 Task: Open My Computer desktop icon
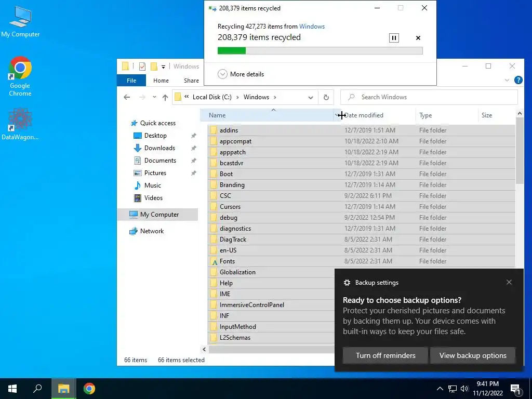(x=20, y=22)
